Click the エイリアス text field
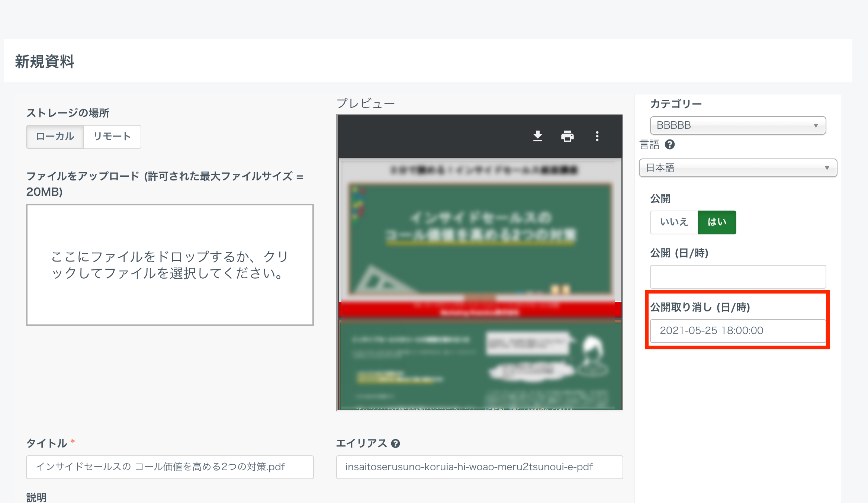 click(479, 467)
